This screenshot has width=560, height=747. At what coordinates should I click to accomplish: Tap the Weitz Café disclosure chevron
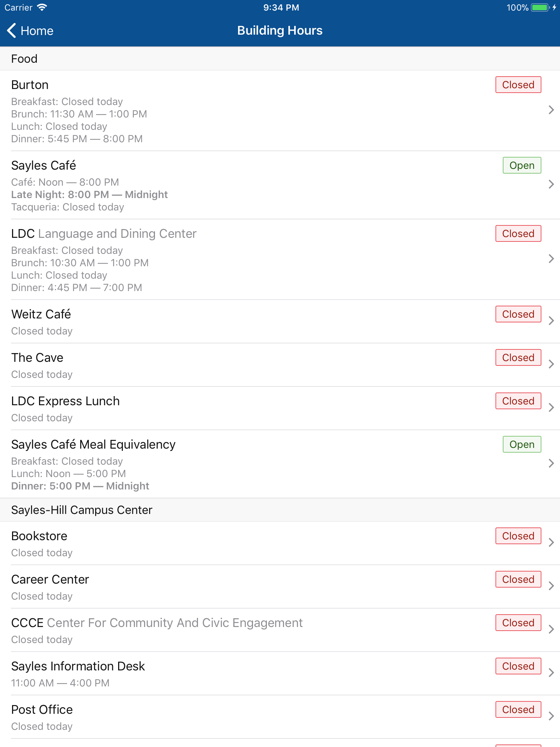coord(551,321)
